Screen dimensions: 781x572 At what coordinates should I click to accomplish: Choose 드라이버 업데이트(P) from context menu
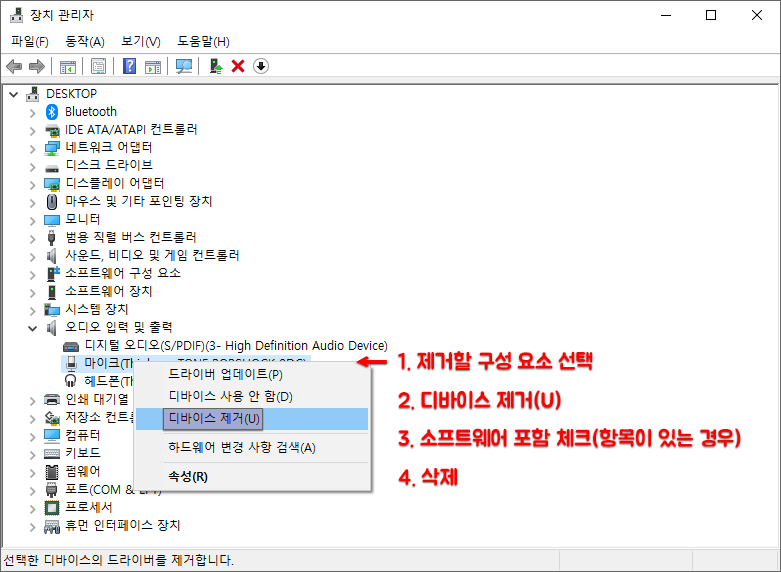pyautogui.click(x=252, y=374)
